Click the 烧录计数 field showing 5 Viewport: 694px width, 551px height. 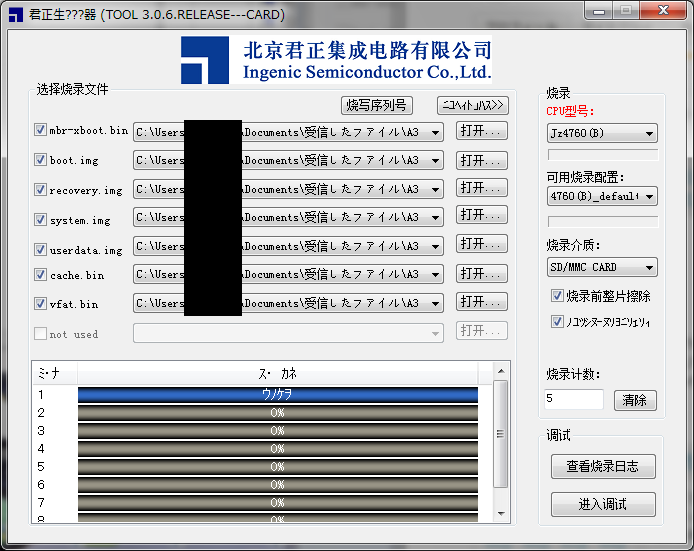pyautogui.click(x=574, y=399)
